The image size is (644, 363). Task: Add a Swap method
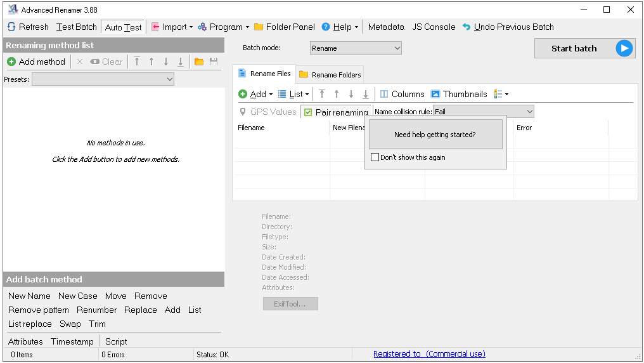(70, 324)
